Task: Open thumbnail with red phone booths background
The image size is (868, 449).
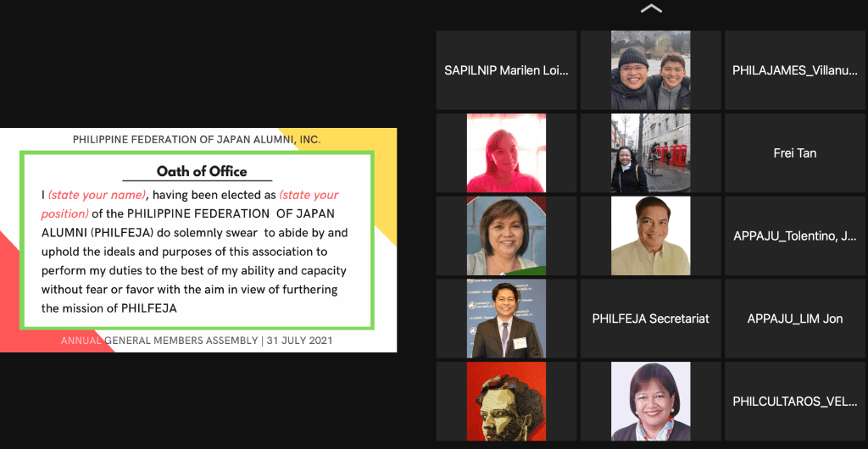Action: point(650,153)
